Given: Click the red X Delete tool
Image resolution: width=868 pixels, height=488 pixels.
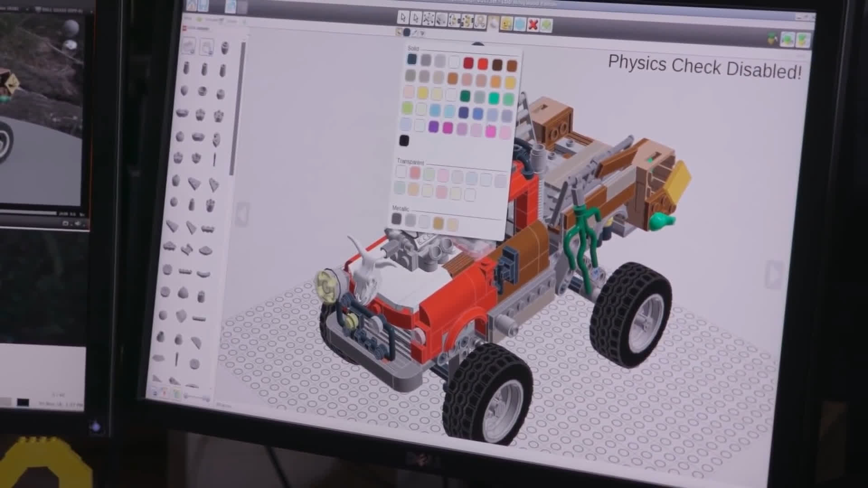Looking at the screenshot, I should click(533, 24).
